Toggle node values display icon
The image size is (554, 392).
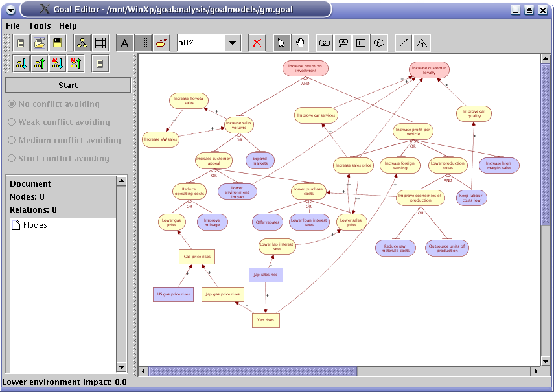coord(161,43)
